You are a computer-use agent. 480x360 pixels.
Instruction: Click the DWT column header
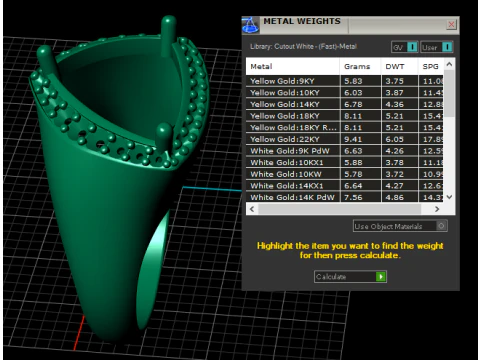[399, 66]
